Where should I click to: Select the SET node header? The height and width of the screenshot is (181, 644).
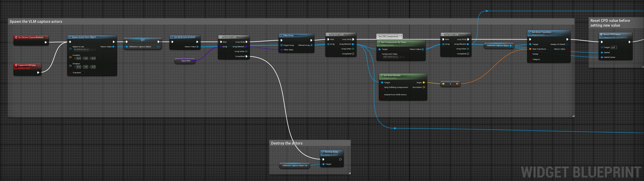[x=142, y=40]
